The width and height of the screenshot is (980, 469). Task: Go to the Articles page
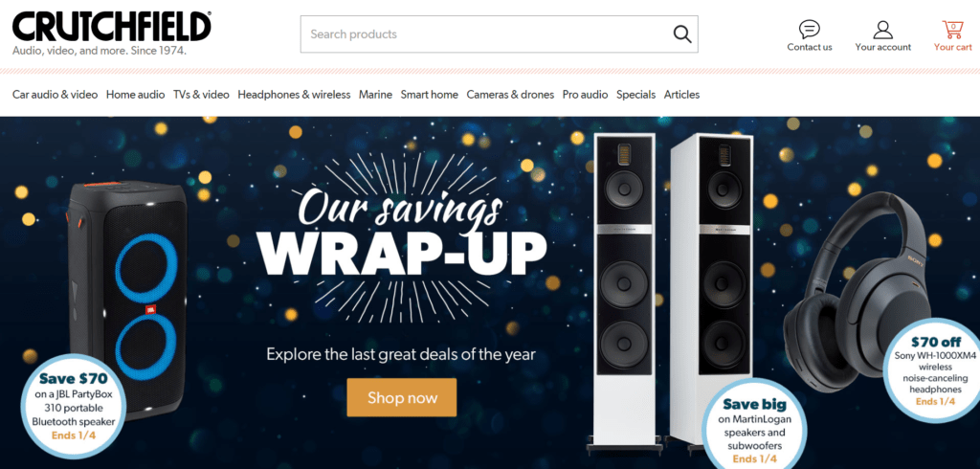pyautogui.click(x=681, y=95)
